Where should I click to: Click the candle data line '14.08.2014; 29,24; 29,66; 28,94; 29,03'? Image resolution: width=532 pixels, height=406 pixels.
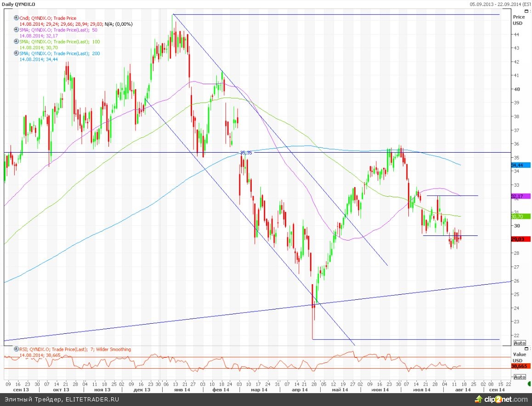click(x=61, y=24)
